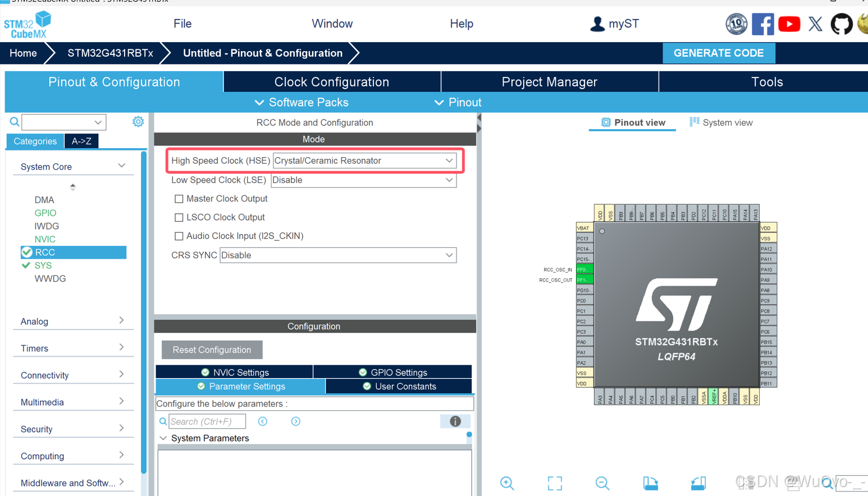Rotate the chip view clockwise
868x496 pixels.
click(651, 483)
